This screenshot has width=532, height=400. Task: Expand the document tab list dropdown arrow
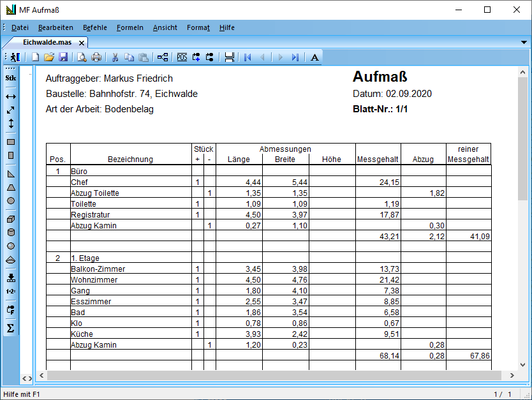coord(524,42)
